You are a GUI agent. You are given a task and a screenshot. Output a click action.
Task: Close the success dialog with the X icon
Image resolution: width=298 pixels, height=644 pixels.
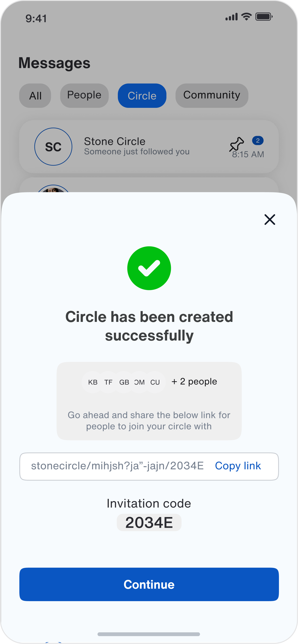click(x=270, y=219)
